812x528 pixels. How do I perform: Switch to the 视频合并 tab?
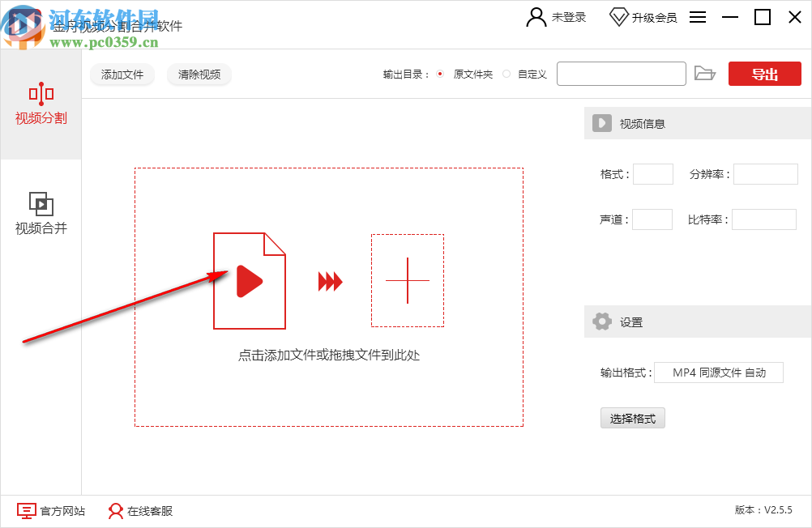(x=40, y=215)
